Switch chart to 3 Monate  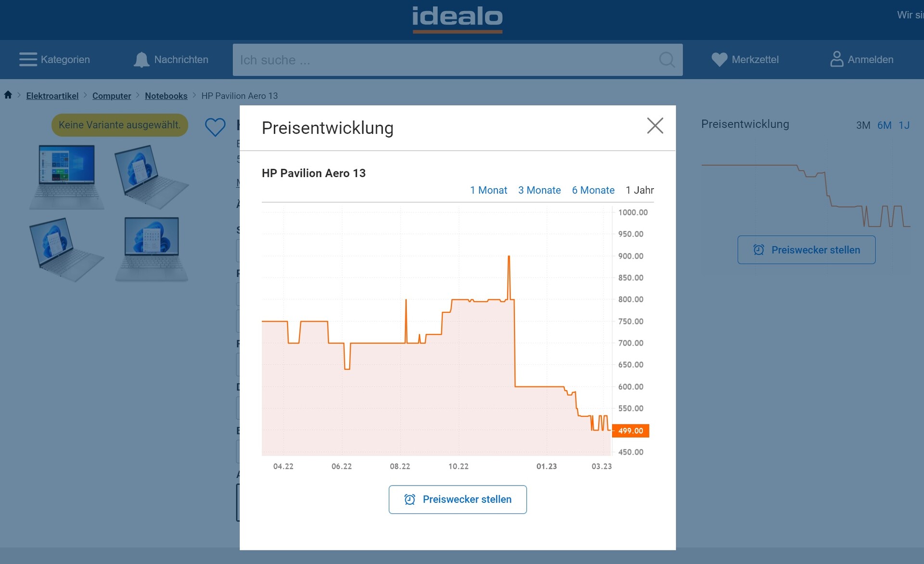tap(539, 190)
